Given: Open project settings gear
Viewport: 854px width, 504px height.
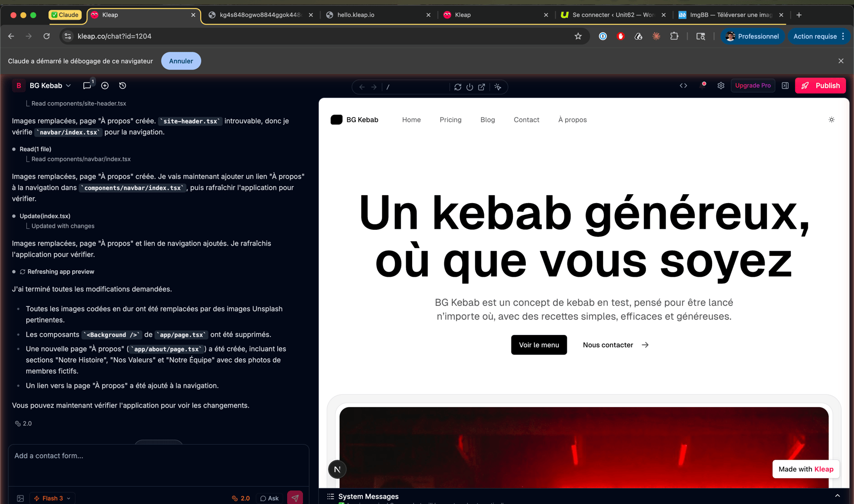Looking at the screenshot, I should (721, 85).
